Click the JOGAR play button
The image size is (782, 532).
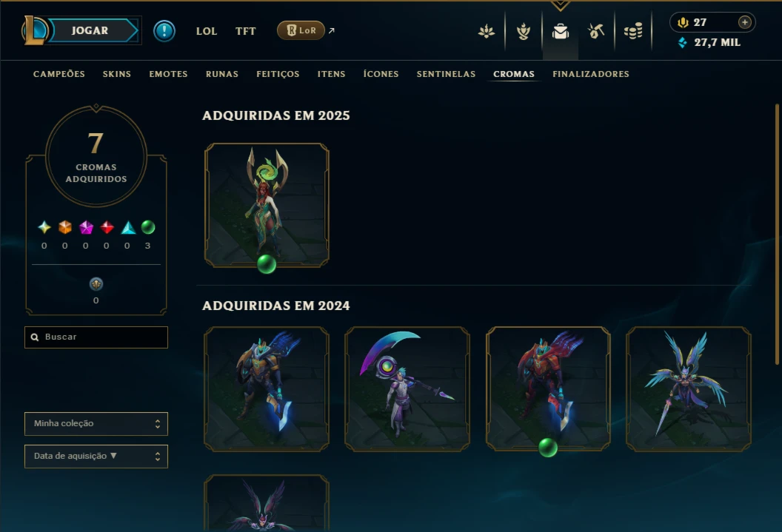(90, 30)
